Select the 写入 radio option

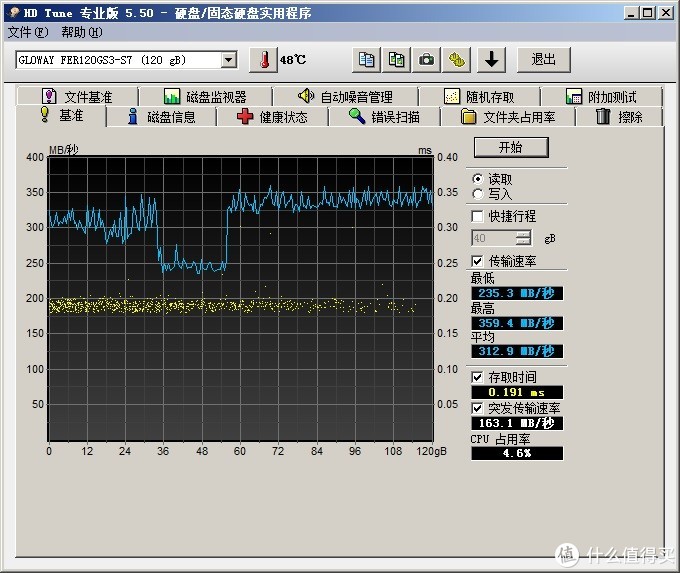[478, 194]
